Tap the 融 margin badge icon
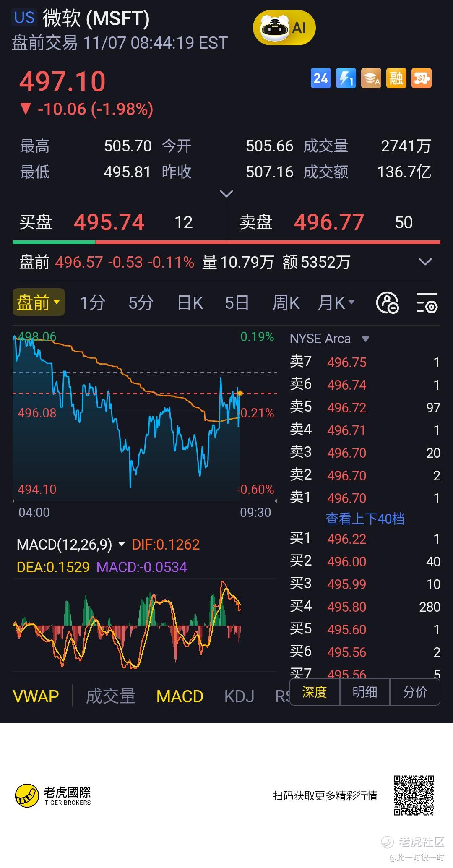 click(396, 78)
